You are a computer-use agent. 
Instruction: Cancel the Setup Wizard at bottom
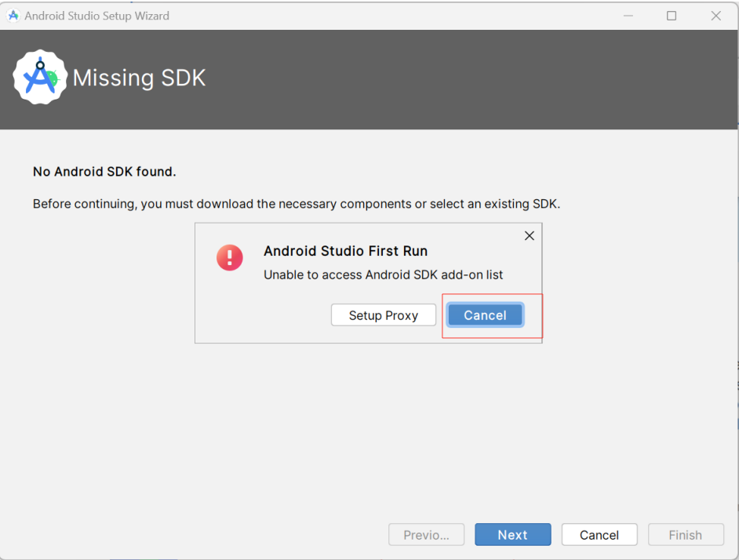pyautogui.click(x=599, y=535)
